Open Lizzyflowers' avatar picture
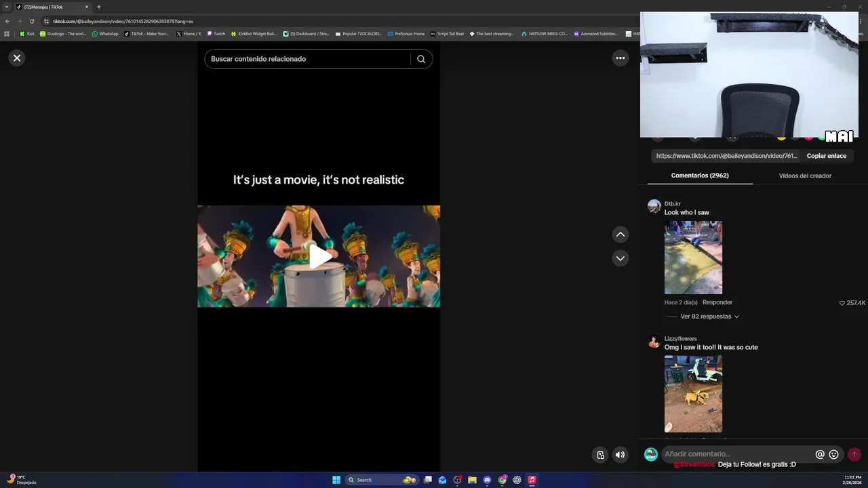The width and height of the screenshot is (868, 488). [654, 342]
